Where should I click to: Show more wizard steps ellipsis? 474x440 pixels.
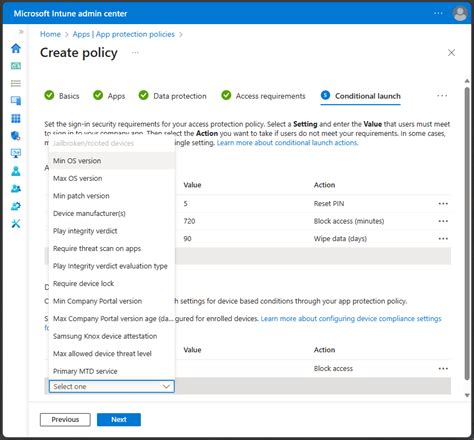(442, 96)
